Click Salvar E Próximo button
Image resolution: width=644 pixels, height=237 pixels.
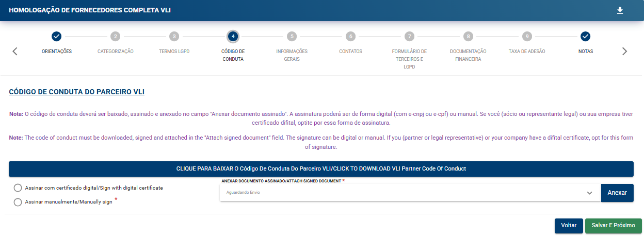(613, 226)
